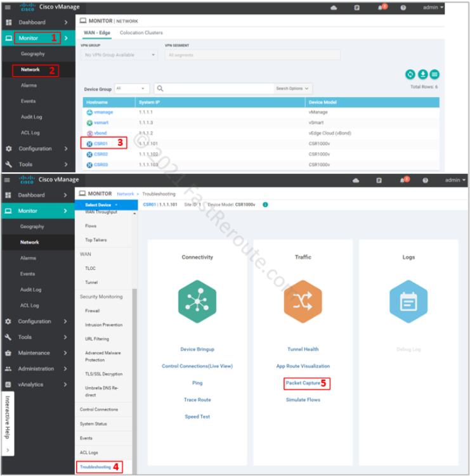Open the Device Bringup link
This screenshot has width=470, height=476.
coord(197,349)
